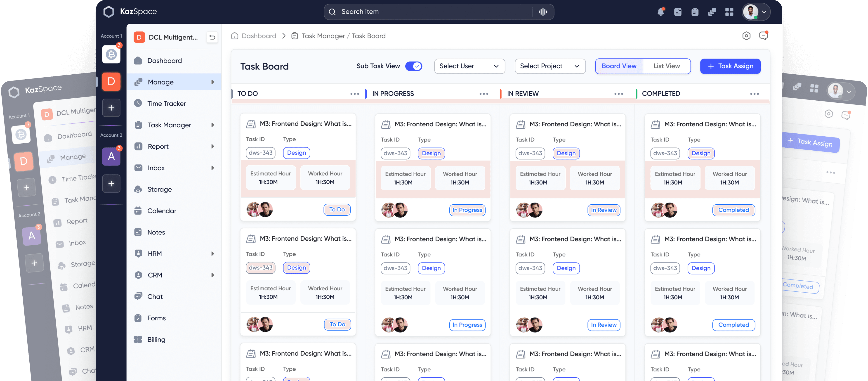Open COMPLETED column options menu
Image resolution: width=868 pixels, height=381 pixels.
pos(754,94)
